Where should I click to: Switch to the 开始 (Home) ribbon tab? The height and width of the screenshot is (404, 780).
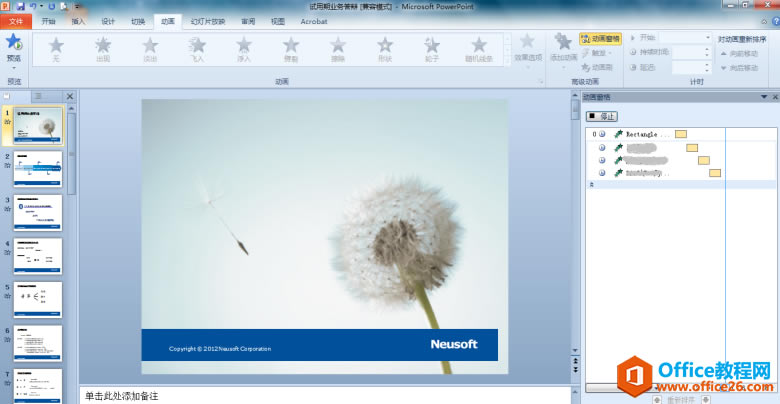48,21
